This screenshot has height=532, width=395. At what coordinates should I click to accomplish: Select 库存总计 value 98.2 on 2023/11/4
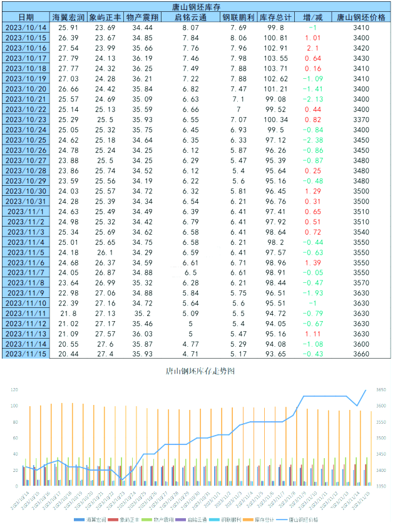(275, 242)
